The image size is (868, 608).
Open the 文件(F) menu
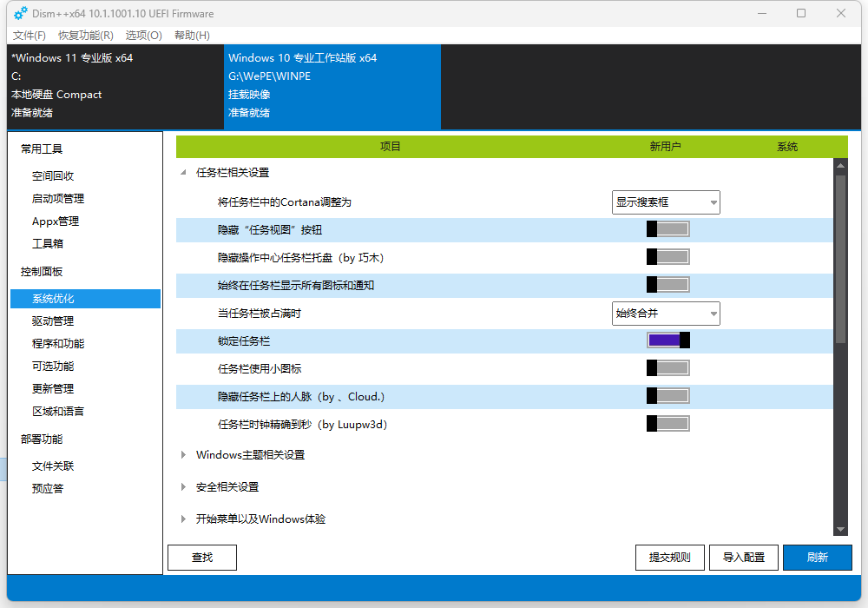pyautogui.click(x=30, y=36)
